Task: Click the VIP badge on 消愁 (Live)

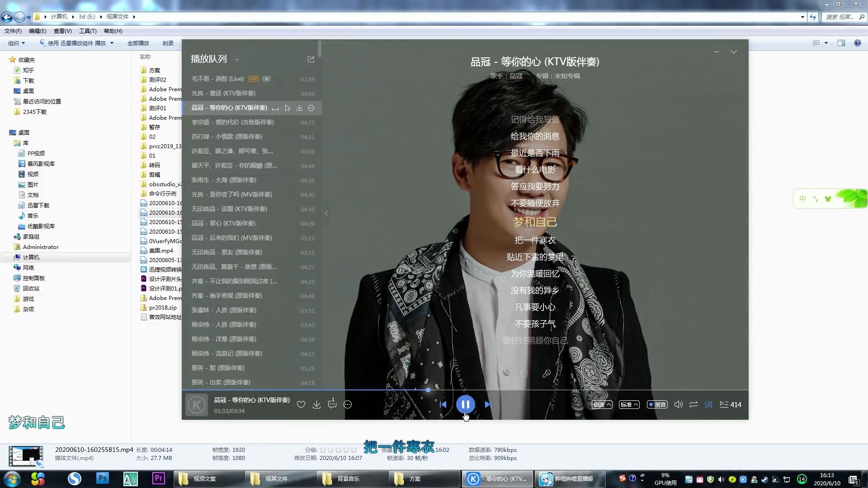Action: 254,79
